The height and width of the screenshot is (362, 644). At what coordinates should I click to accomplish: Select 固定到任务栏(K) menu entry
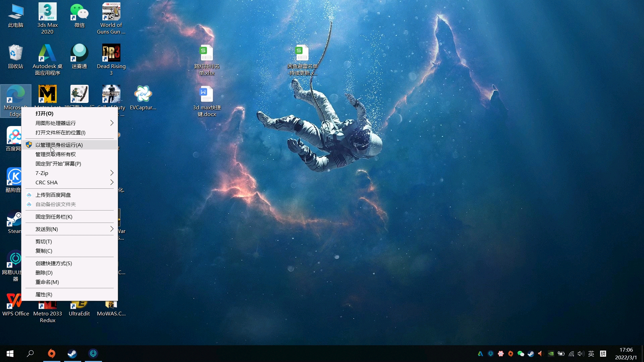tap(54, 217)
